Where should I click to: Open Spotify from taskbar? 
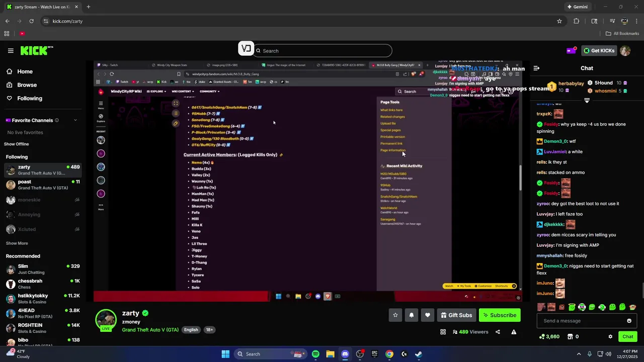coord(315,354)
